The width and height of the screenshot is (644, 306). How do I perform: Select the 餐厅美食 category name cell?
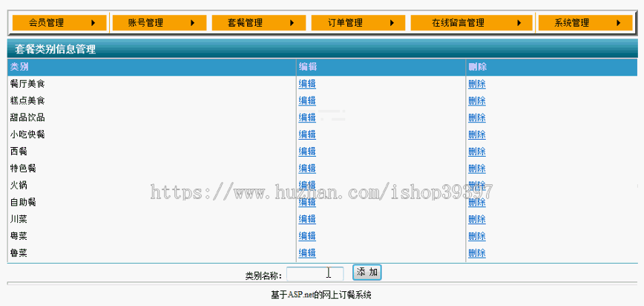pos(152,85)
